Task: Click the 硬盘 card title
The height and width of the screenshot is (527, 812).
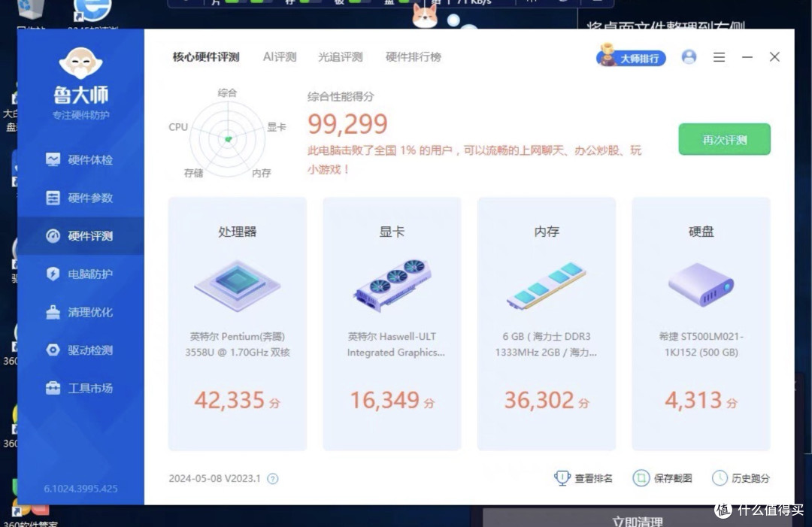Action: [701, 232]
